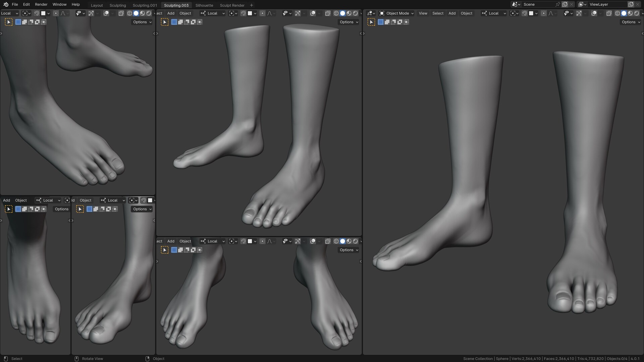The width and height of the screenshot is (644, 362).
Task: Open the Object Mode dropdown
Action: click(397, 13)
